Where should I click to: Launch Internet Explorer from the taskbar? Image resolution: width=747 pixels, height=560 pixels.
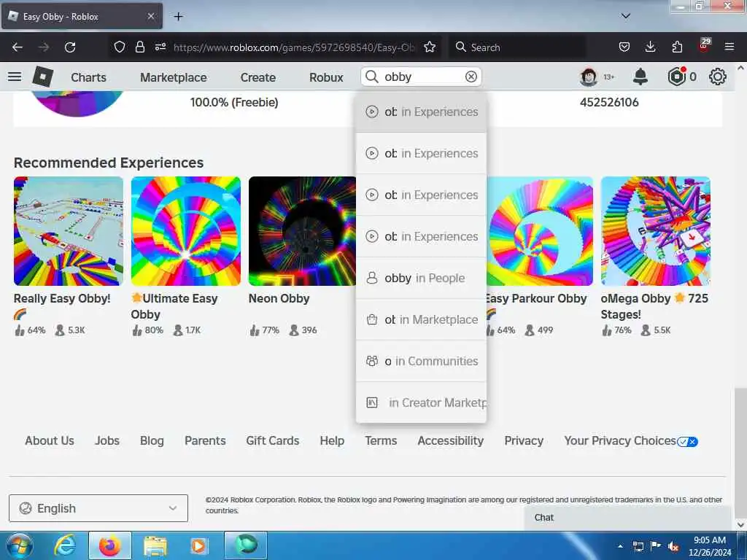pos(64,545)
